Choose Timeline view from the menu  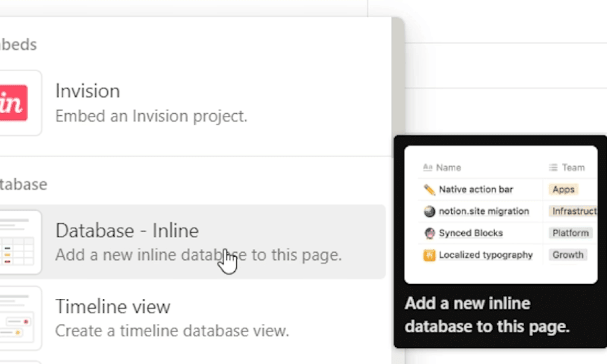tap(152, 318)
